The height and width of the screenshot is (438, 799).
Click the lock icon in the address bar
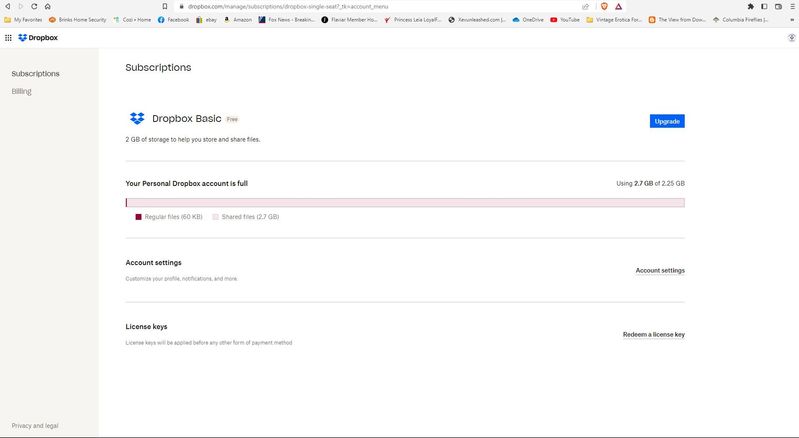(181, 7)
